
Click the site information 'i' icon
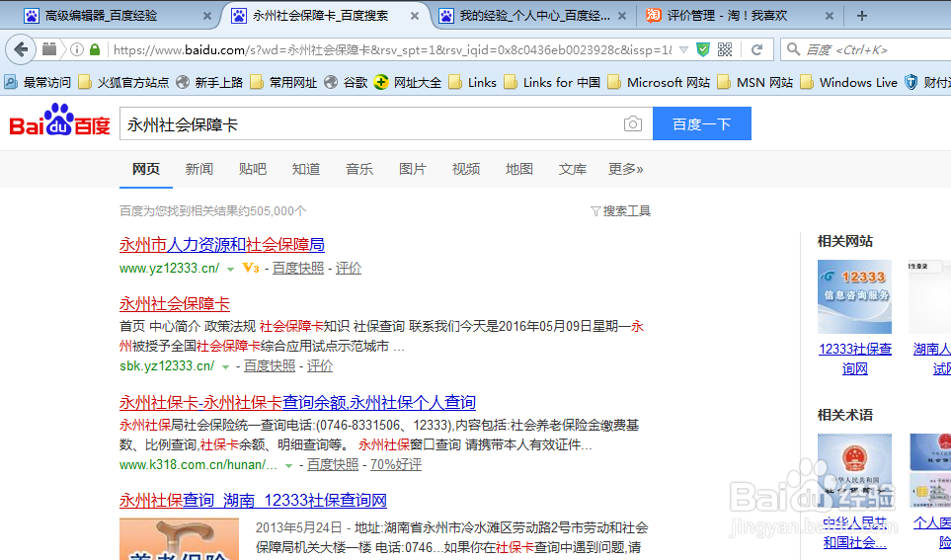tap(77, 49)
